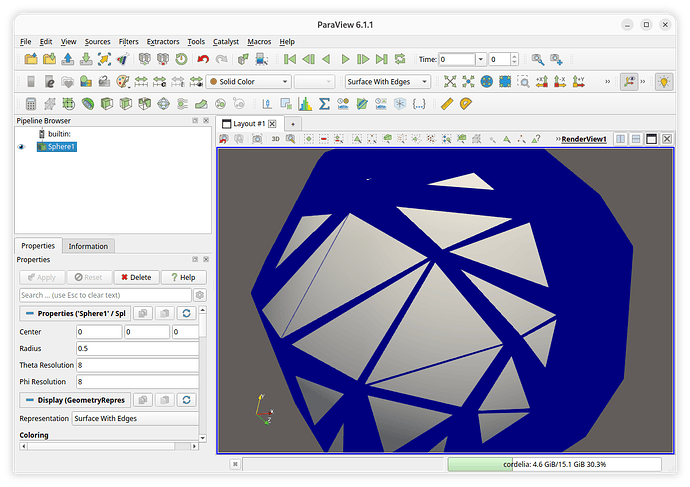690x487 pixels.
Task: Click the Zoom To Data icon
Action: tap(468, 81)
